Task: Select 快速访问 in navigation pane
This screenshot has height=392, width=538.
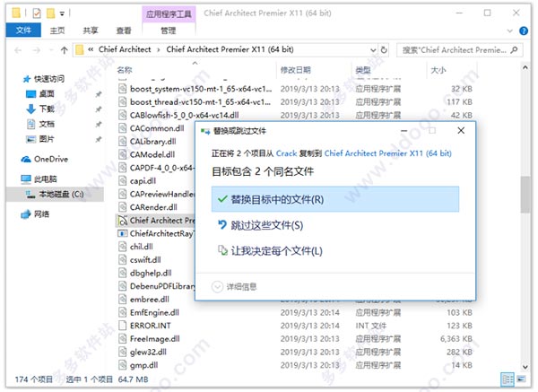Action: click(44, 79)
